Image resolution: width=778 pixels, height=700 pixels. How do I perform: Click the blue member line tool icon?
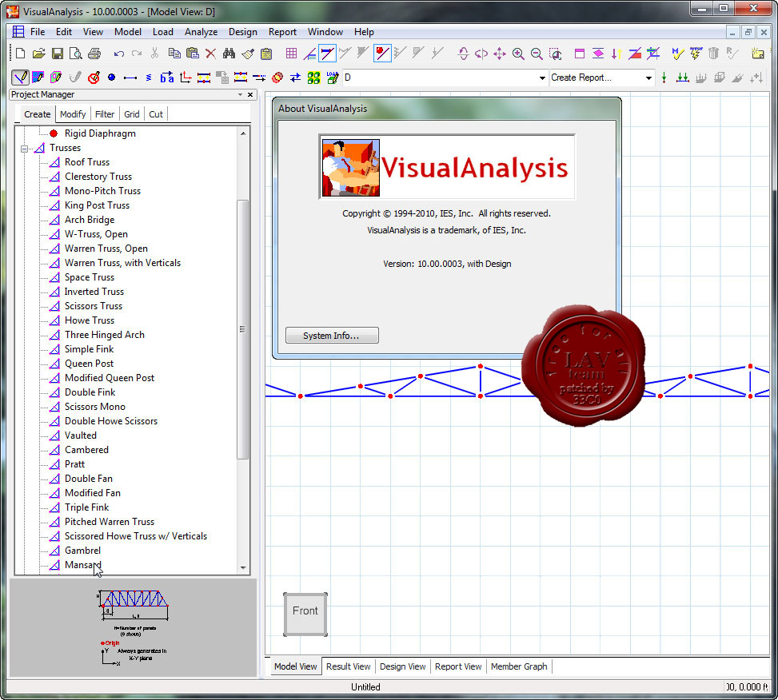130,78
